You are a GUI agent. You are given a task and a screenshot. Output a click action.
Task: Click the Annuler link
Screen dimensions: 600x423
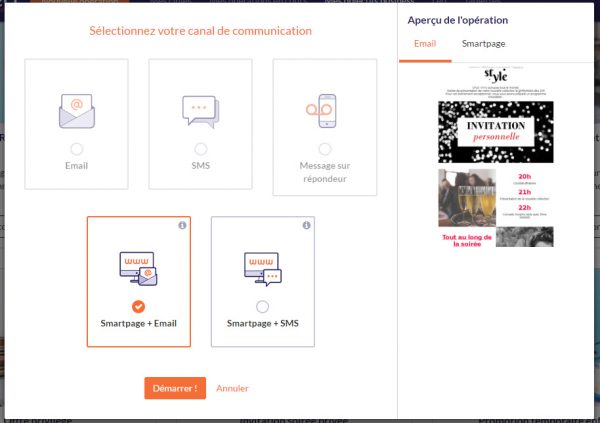tap(232, 388)
